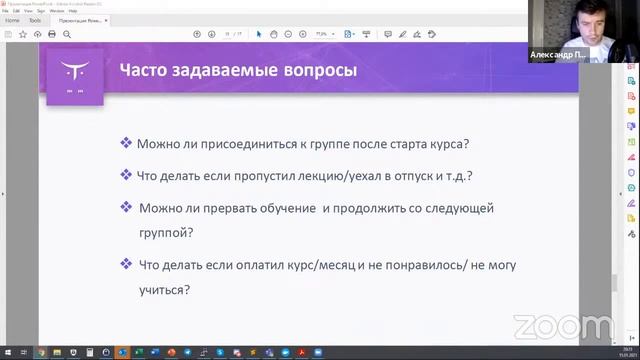This screenshot has width=640, height=360.
Task: Click the slide heading 'Часто задаваемые вопросы'
Action: click(x=238, y=70)
